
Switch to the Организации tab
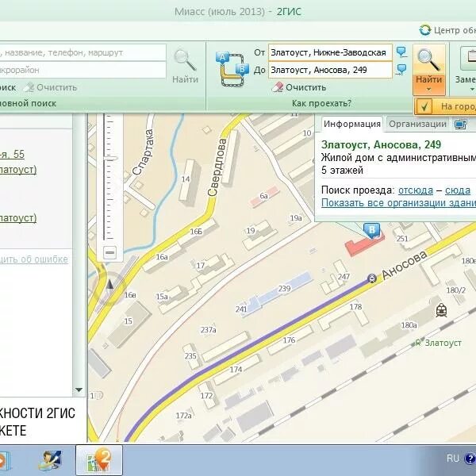tap(417, 124)
